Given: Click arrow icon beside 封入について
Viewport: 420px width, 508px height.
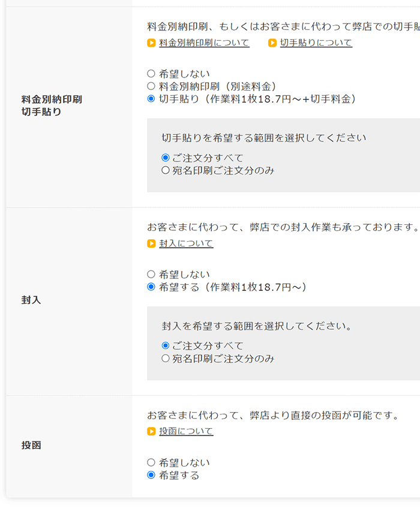Looking at the screenshot, I should tap(152, 244).
